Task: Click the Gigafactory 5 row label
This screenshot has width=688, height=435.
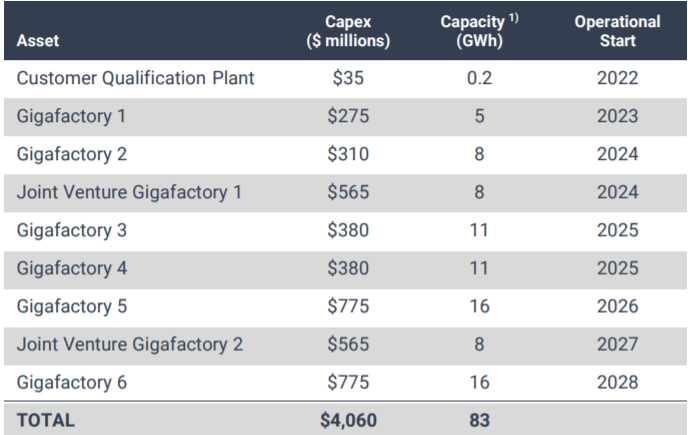Action: [x=71, y=306]
